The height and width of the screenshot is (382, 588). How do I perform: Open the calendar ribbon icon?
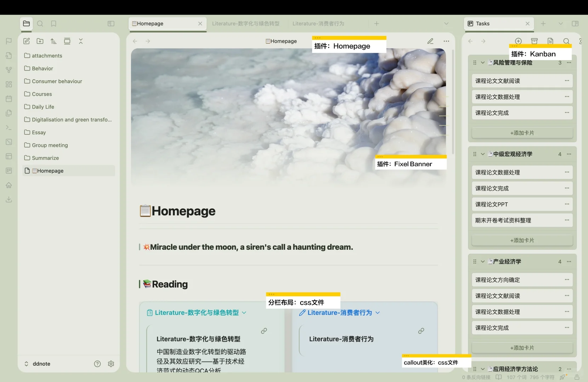coord(9,99)
